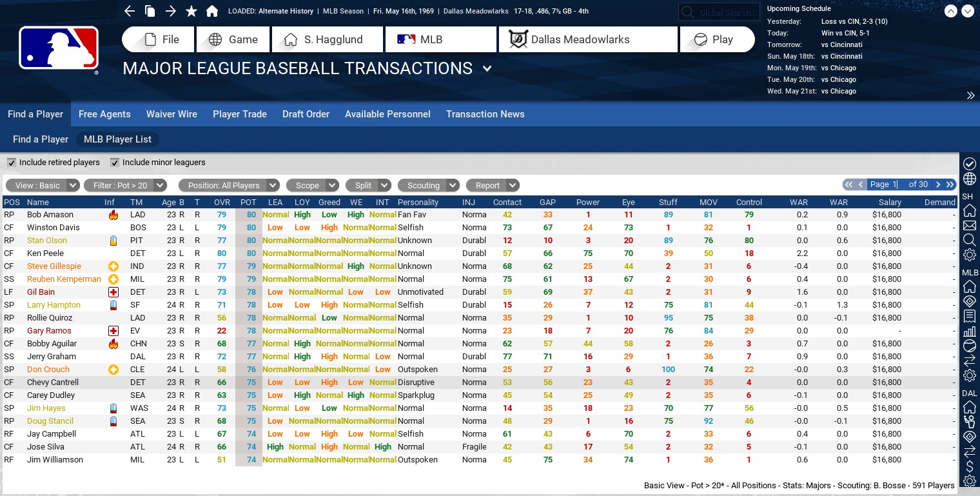Go to the next page of players
Viewport: 980px width, 496px height.
[x=938, y=184]
